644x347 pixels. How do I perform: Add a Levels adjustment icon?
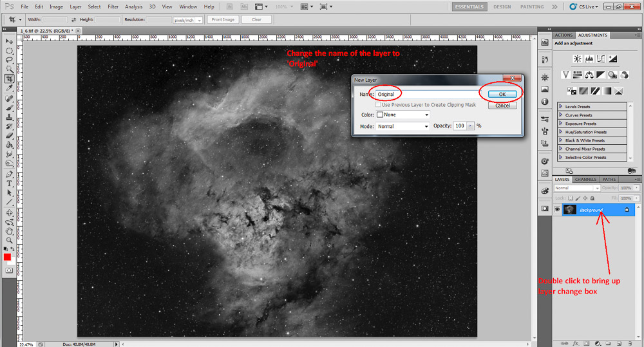coord(589,59)
